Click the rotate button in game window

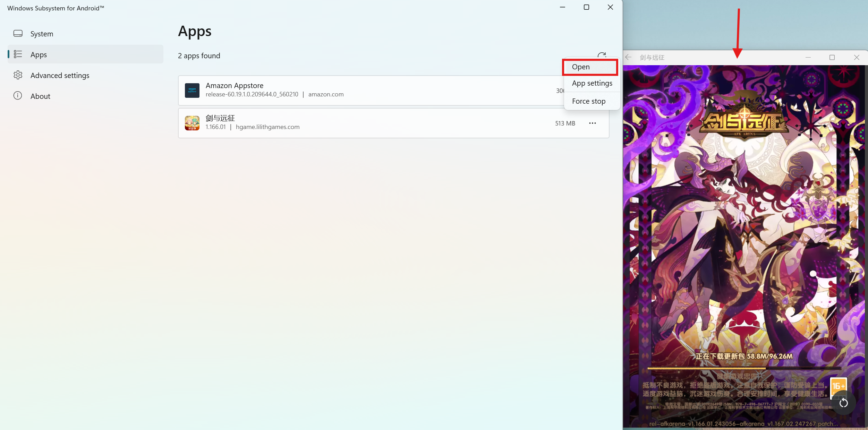pos(843,403)
